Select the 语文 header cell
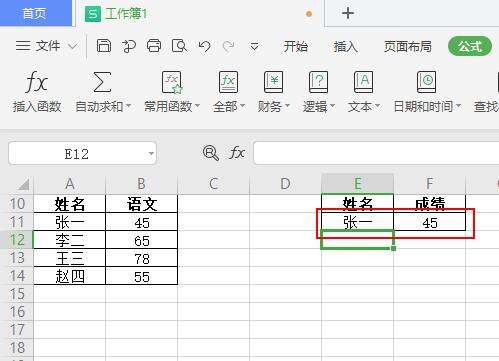This screenshot has width=499, height=361. coord(141,204)
